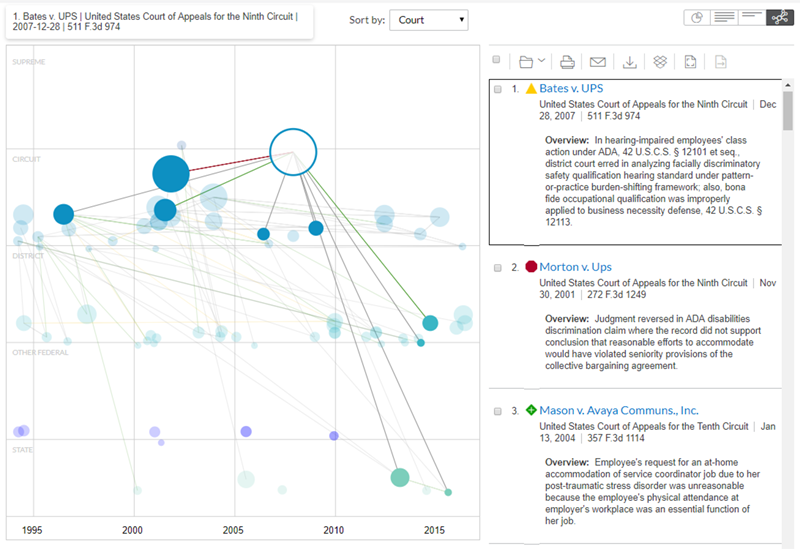Open the Sort by Court dropdown
The height and width of the screenshot is (549, 800).
(428, 20)
